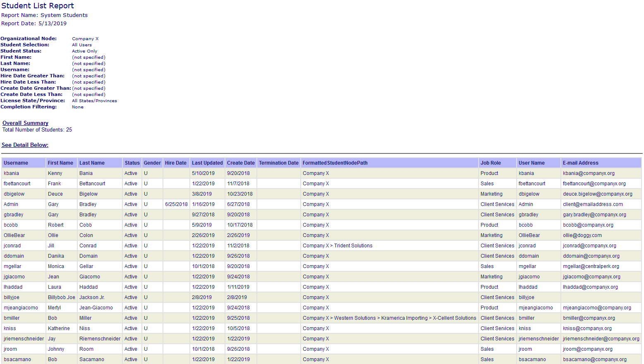
Task: Sort by the Last Name column header
Action: point(91,163)
